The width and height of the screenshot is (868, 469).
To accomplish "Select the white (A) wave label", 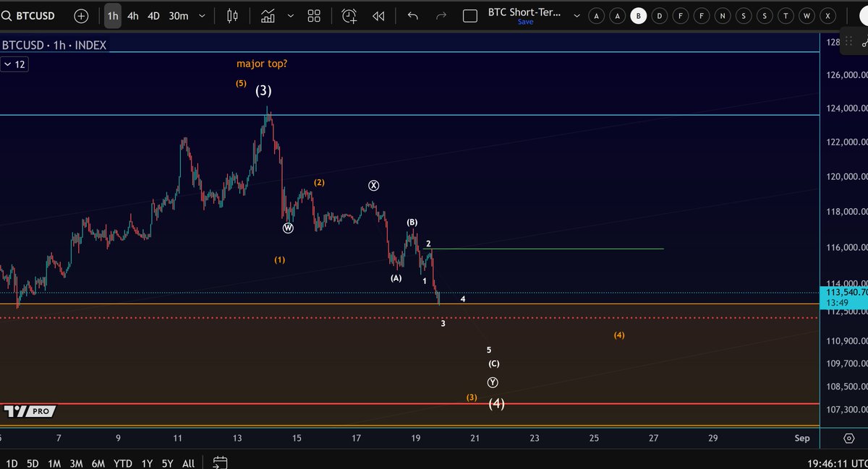I will click(396, 277).
